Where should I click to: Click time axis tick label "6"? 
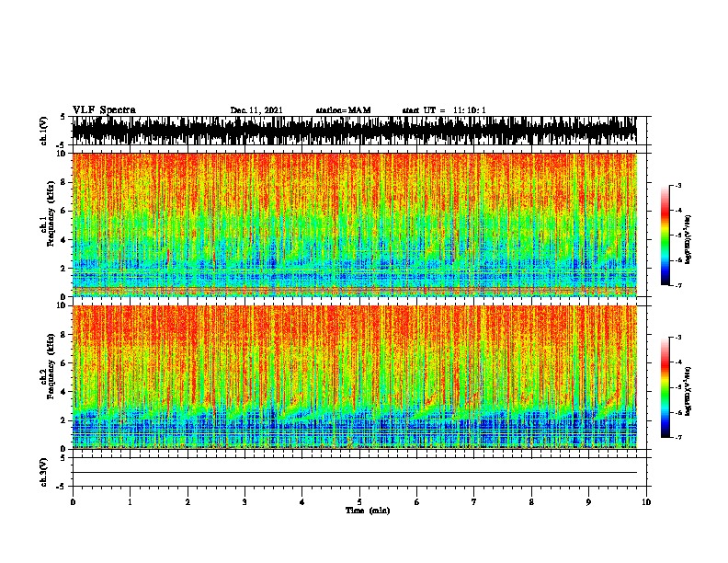pos(417,502)
